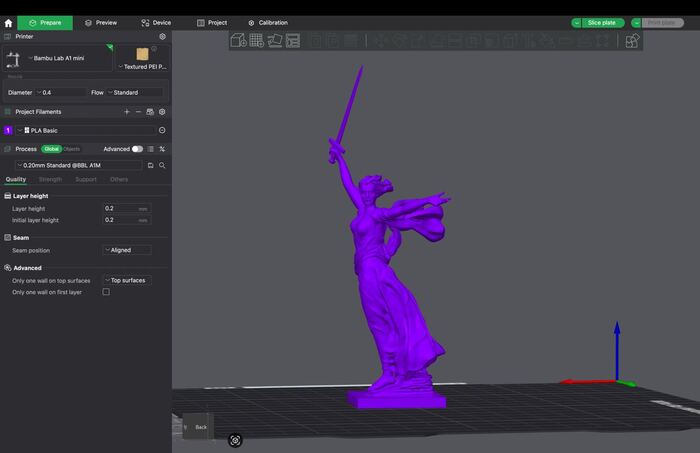Click the Printer section header icon
This screenshot has width=700, height=453.
[x=8, y=37]
